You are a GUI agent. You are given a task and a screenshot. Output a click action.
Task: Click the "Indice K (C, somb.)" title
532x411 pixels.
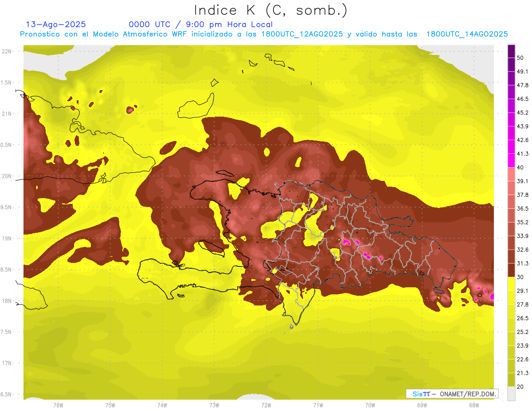271,11
